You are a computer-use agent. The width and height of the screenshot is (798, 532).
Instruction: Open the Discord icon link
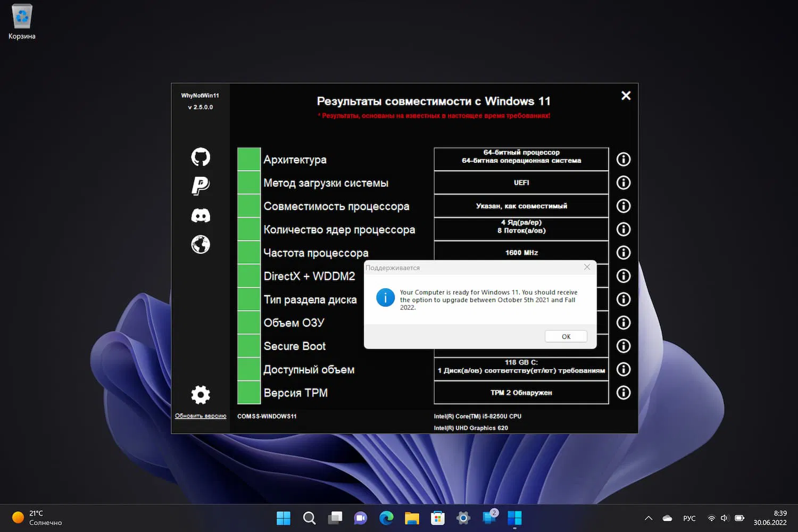(201, 215)
